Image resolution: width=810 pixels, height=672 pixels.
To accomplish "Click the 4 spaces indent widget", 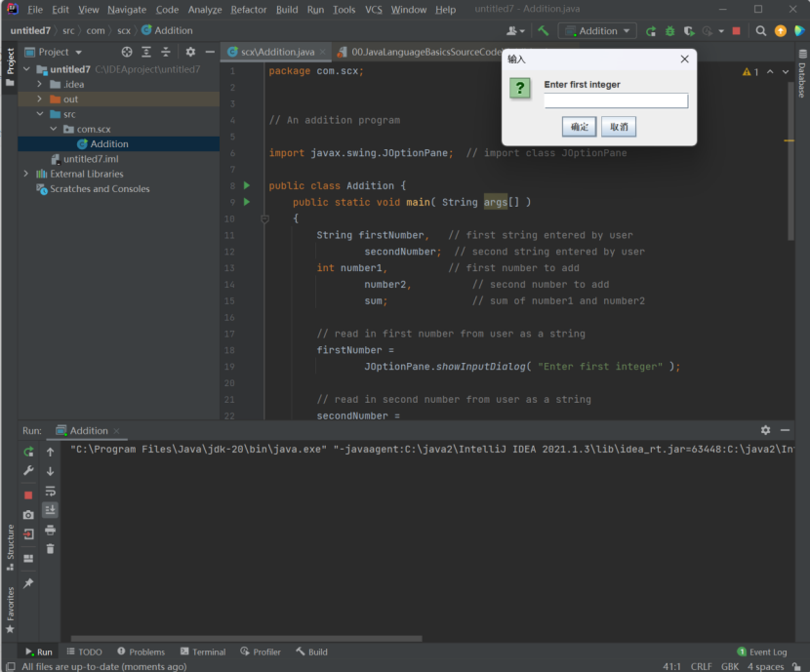I will tap(765, 666).
